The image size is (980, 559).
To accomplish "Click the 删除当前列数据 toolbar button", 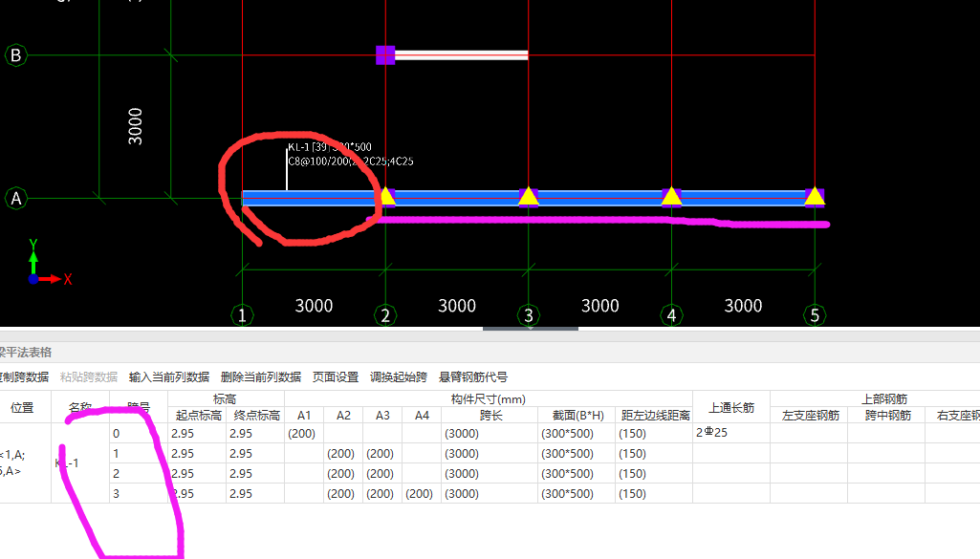I will point(261,377).
